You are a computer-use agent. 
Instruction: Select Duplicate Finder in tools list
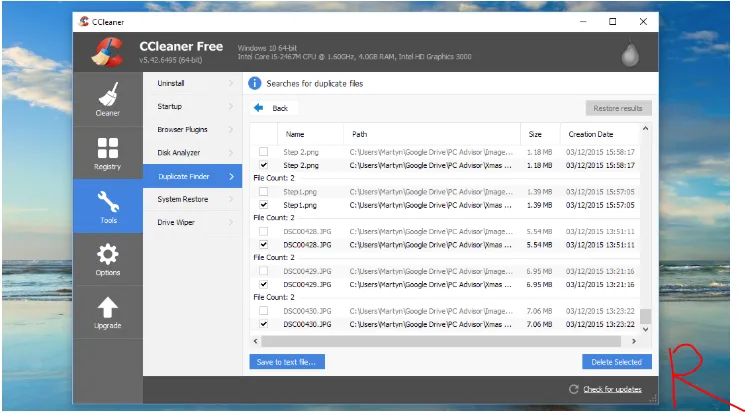pyautogui.click(x=192, y=176)
